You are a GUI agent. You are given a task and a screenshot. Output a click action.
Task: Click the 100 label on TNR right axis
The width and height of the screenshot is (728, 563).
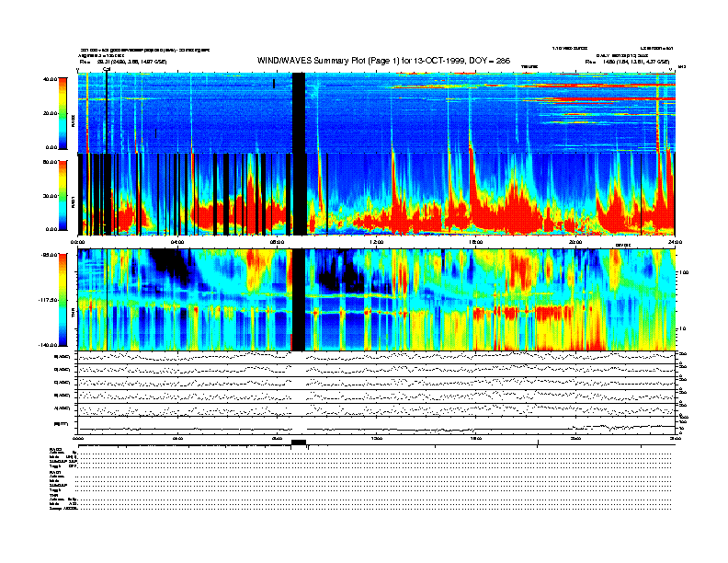point(684,272)
